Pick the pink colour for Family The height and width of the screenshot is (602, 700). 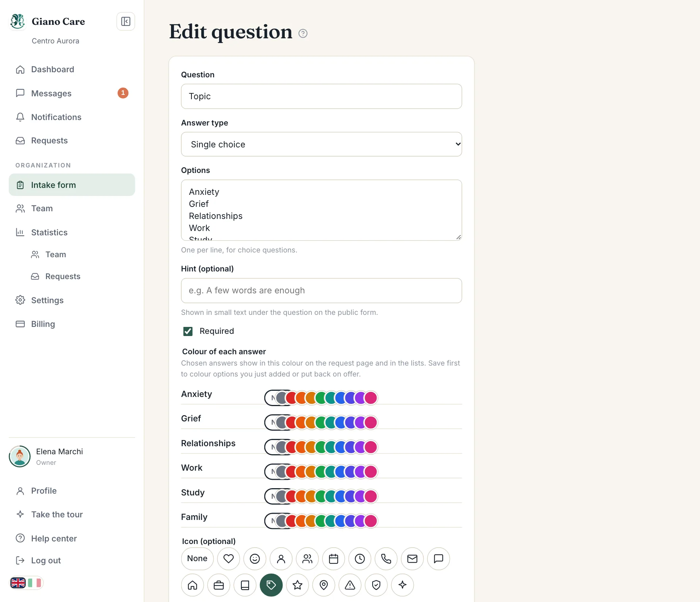point(371,521)
